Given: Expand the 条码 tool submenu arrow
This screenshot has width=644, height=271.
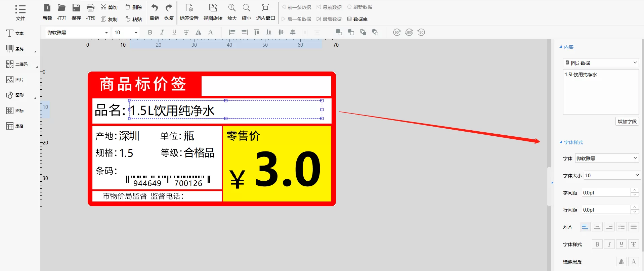Looking at the screenshot, I should pyautogui.click(x=35, y=52).
